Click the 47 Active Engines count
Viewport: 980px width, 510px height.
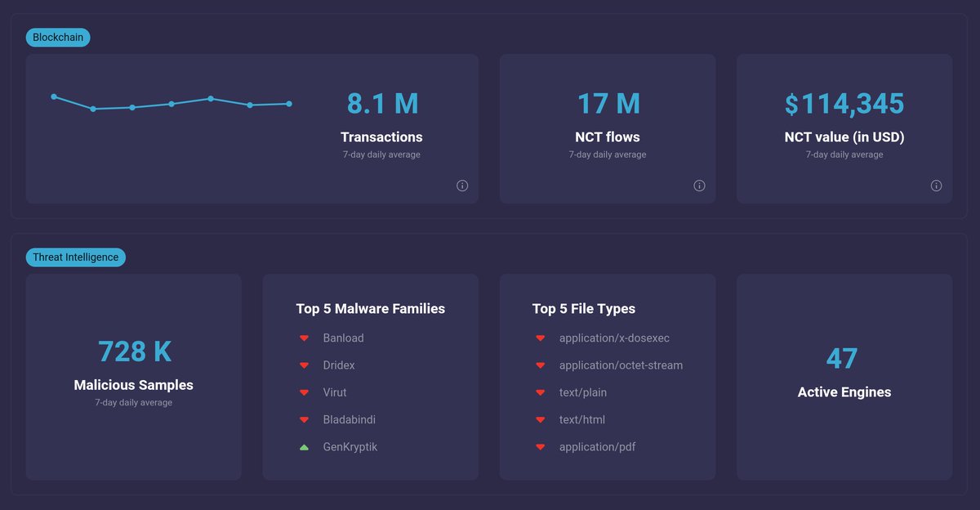[844, 359]
